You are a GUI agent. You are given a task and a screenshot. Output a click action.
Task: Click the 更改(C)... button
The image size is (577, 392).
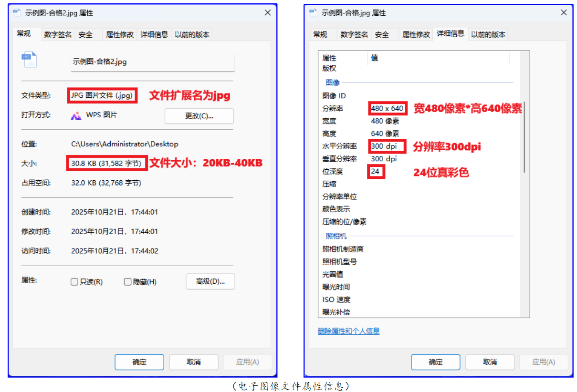click(x=199, y=116)
